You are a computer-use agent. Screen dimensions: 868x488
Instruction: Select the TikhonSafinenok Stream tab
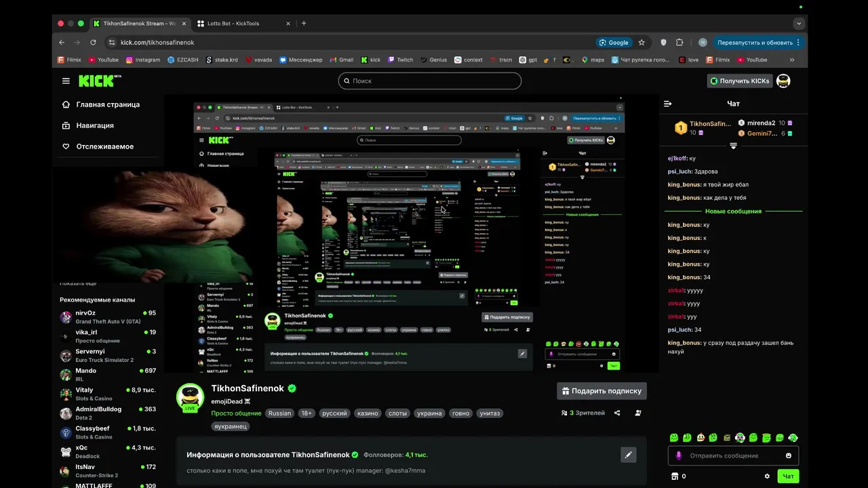(x=139, y=23)
